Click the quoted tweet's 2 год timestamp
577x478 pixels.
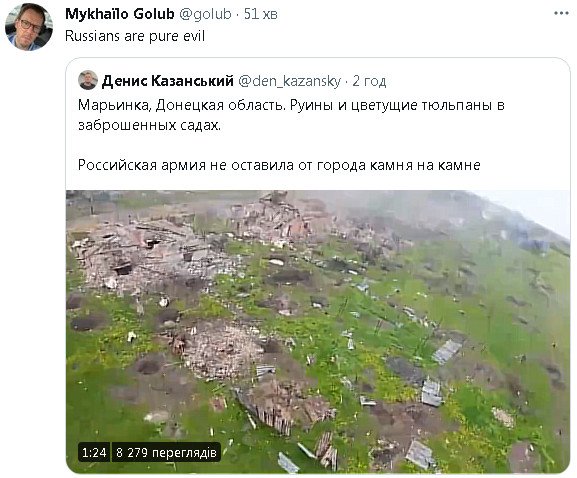(369, 81)
